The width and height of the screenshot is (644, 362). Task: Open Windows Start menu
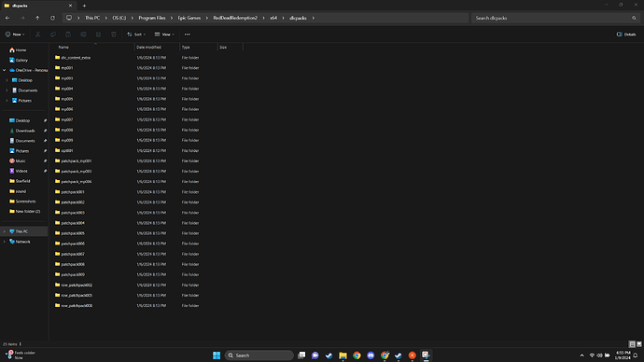(x=217, y=355)
